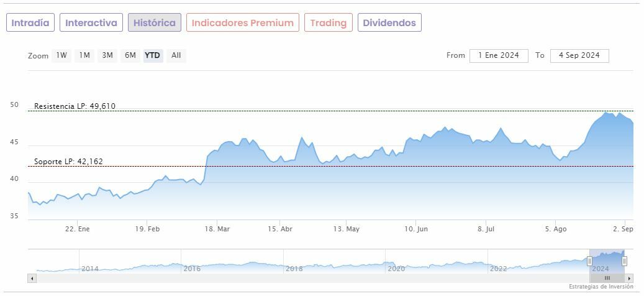Click the Estrategias de Inversión credit link
644x296 pixels.
point(601,287)
